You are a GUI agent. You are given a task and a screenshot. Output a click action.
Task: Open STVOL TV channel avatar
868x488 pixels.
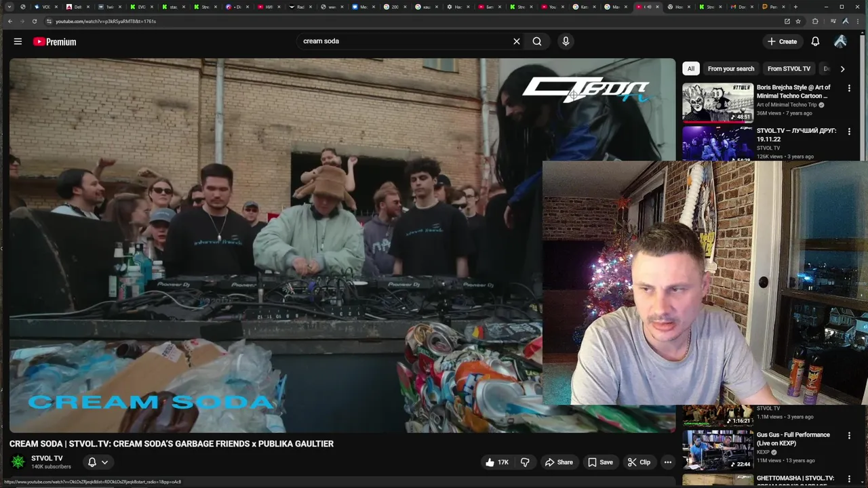click(x=18, y=462)
